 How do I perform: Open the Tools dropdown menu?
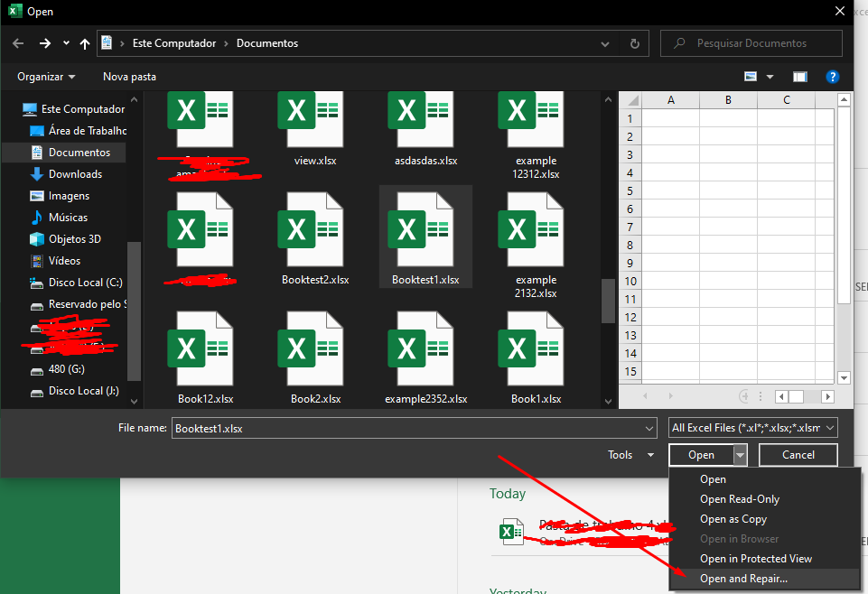pyautogui.click(x=631, y=455)
